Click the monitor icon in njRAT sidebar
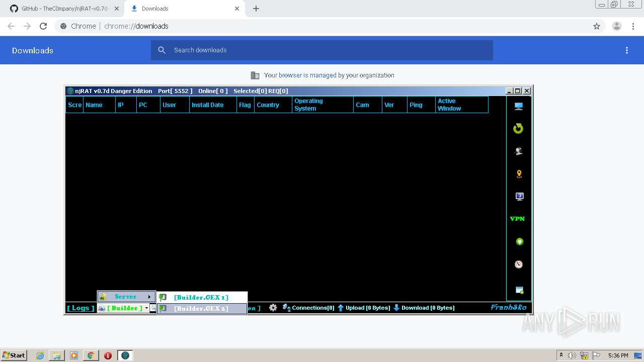This screenshot has height=362, width=644. coord(518,106)
